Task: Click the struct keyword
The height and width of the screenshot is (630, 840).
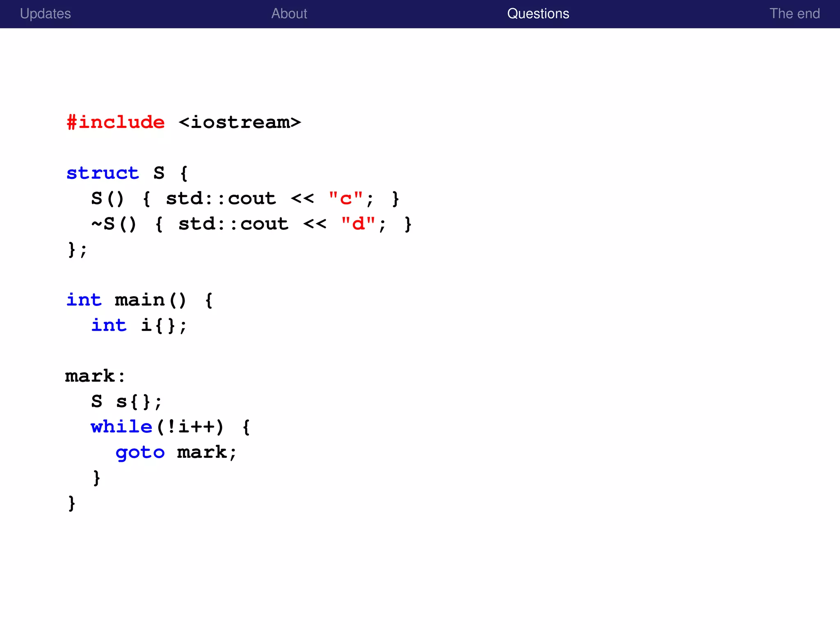Action: point(103,173)
